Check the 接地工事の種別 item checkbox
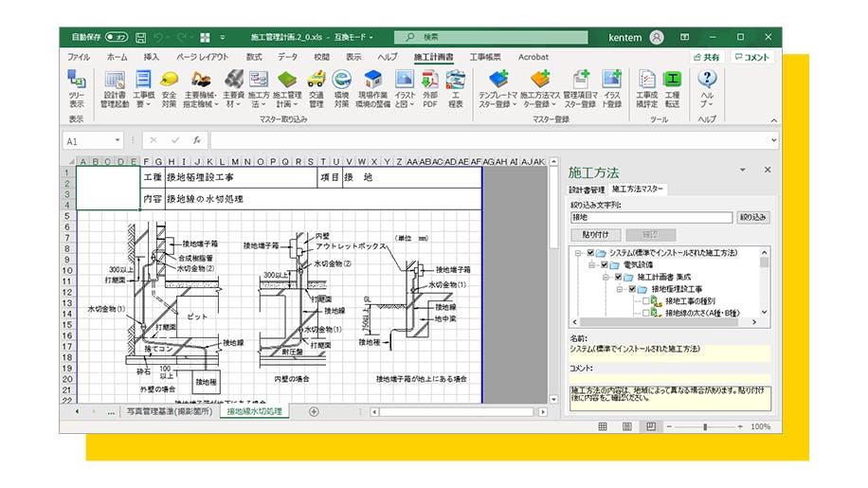Screen dimensions: 868x488 (645, 301)
